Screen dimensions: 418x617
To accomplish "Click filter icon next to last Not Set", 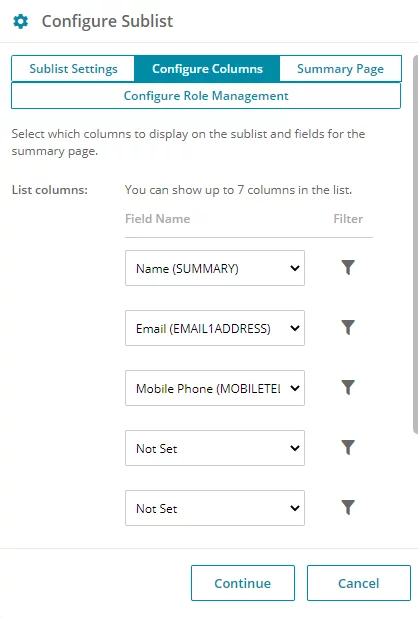I will pyautogui.click(x=348, y=508).
